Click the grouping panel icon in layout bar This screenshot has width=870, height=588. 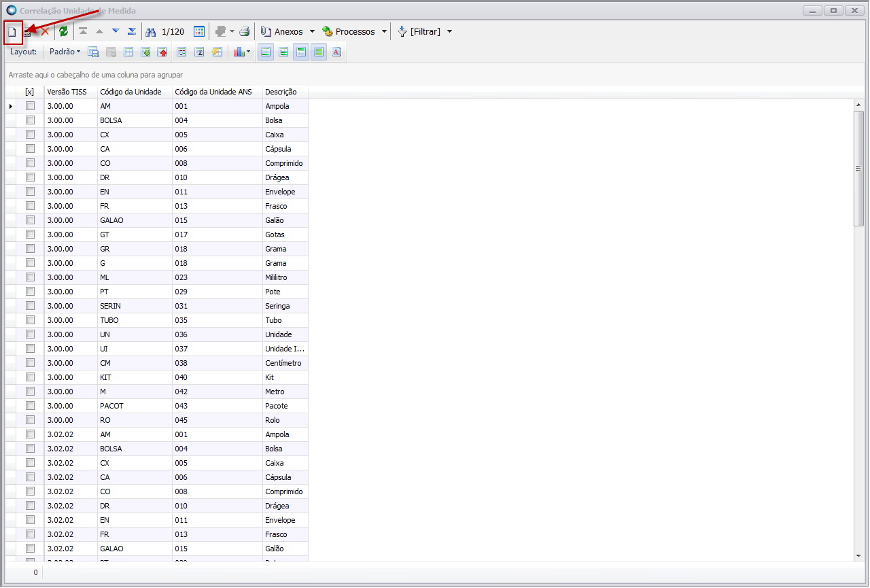[x=181, y=52]
